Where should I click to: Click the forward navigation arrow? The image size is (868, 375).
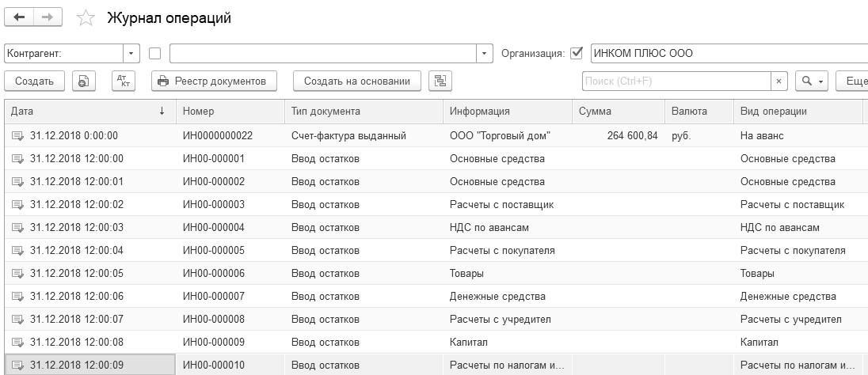48,17
